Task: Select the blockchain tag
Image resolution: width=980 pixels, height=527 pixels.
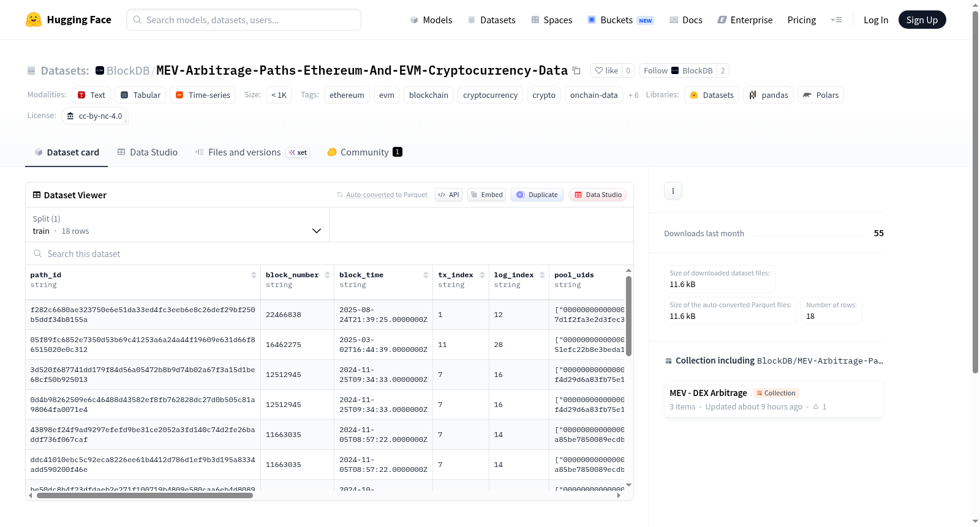Action: [429, 95]
